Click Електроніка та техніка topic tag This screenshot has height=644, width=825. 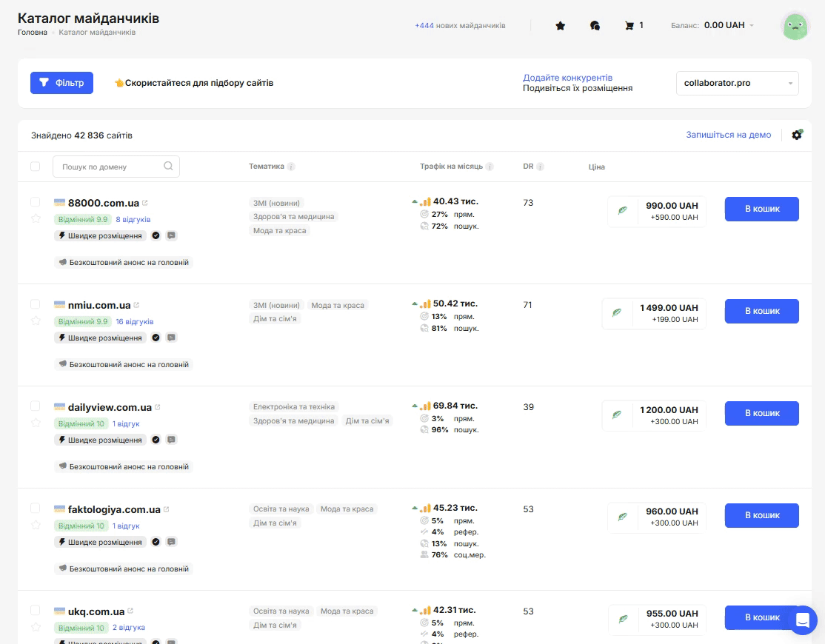coord(293,407)
